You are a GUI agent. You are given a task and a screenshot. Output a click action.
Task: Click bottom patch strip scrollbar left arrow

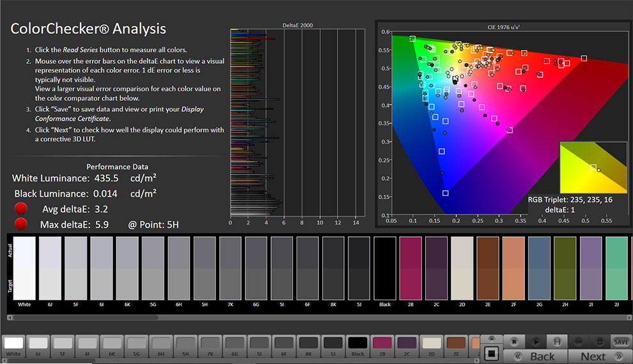click(x=4, y=360)
